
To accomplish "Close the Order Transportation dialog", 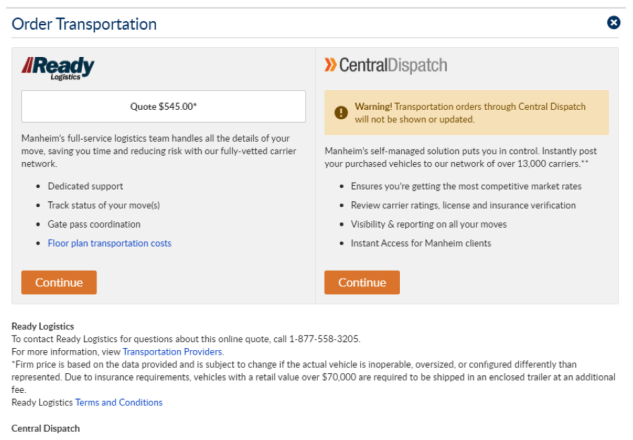I will pos(614,22).
